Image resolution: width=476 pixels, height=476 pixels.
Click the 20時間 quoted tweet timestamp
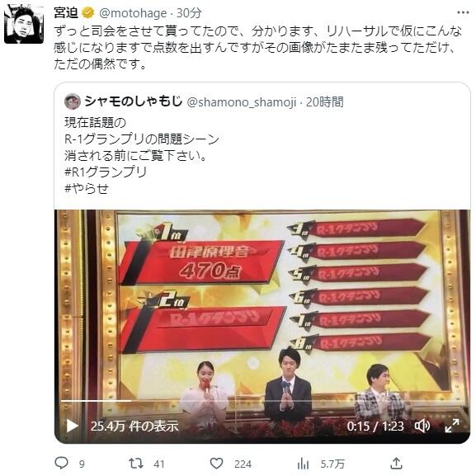coord(324,102)
